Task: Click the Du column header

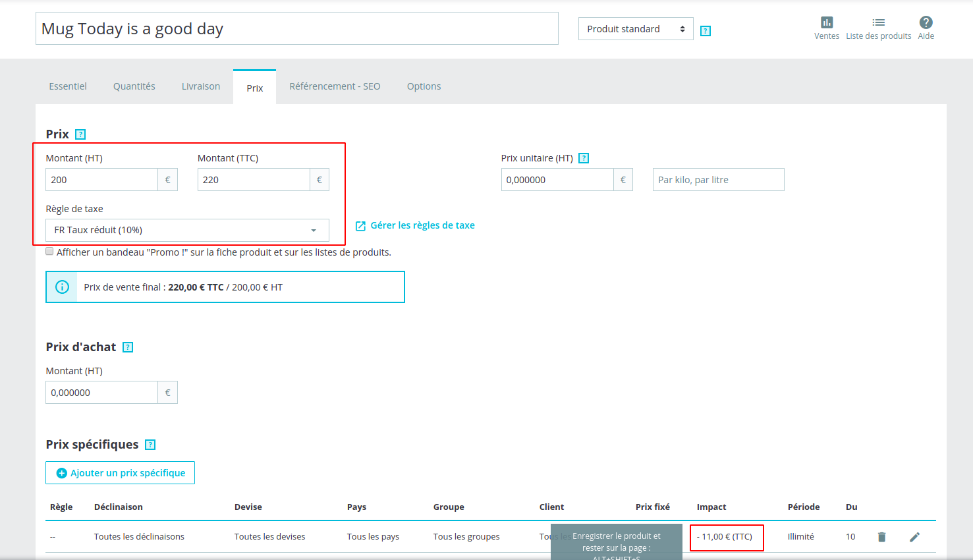Action: tap(852, 507)
